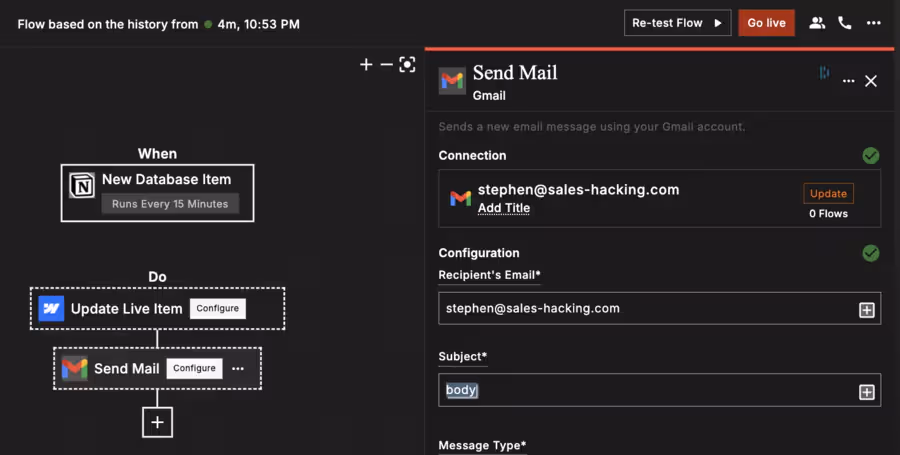The width and height of the screenshot is (900, 455).
Task: Click the Subject input field
Action: tap(660, 390)
